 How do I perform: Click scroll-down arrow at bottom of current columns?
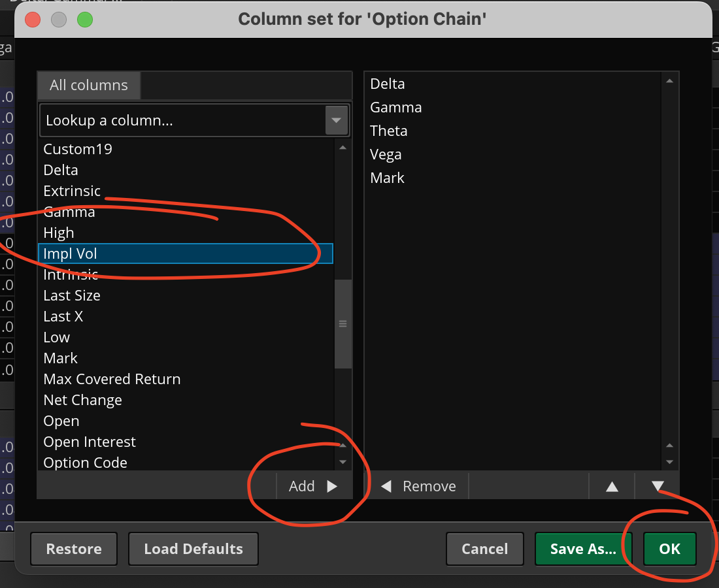click(669, 462)
